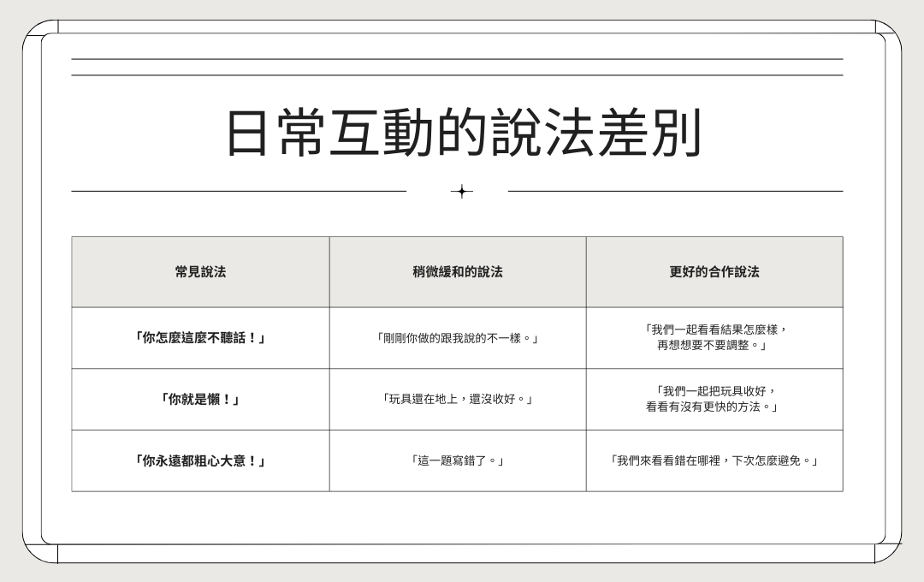
Task: Click the bold text 「你就是懶！」
Action: coord(200,400)
